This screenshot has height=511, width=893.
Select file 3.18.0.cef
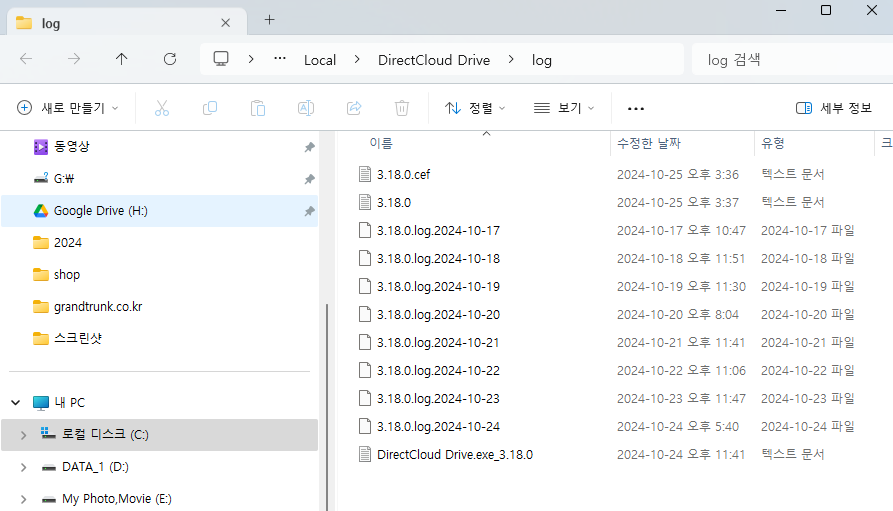tap(403, 174)
